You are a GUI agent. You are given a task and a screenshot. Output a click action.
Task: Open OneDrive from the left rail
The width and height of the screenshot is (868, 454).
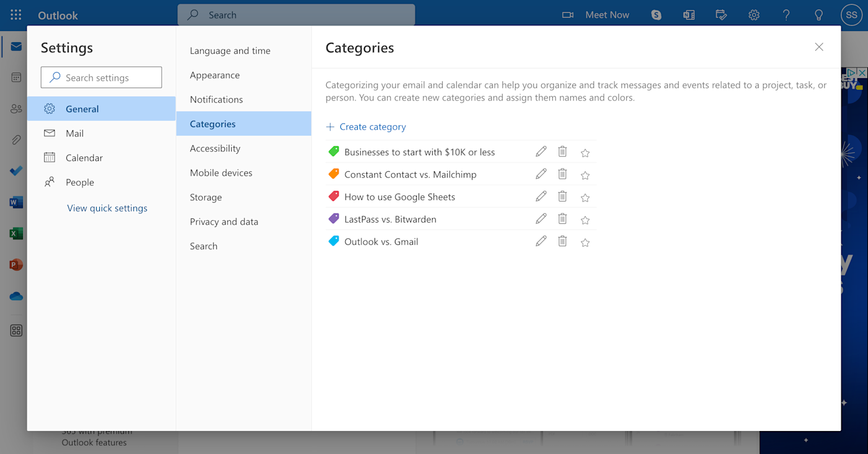coord(16,296)
